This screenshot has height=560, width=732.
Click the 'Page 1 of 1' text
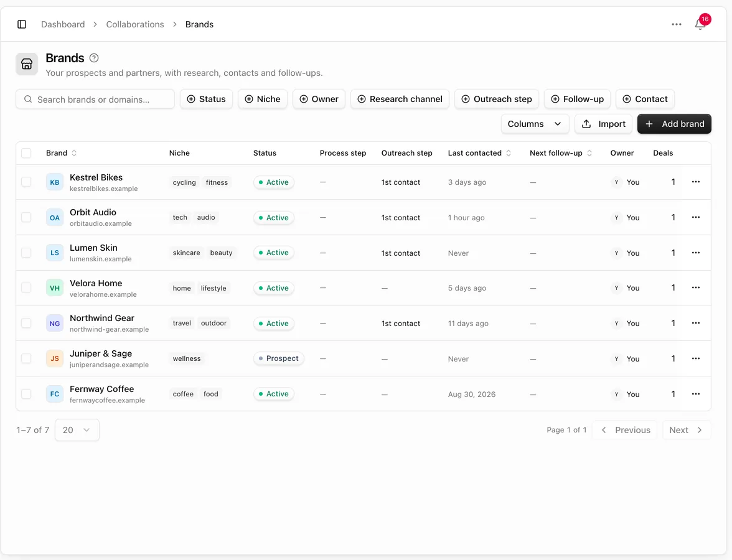(x=566, y=430)
